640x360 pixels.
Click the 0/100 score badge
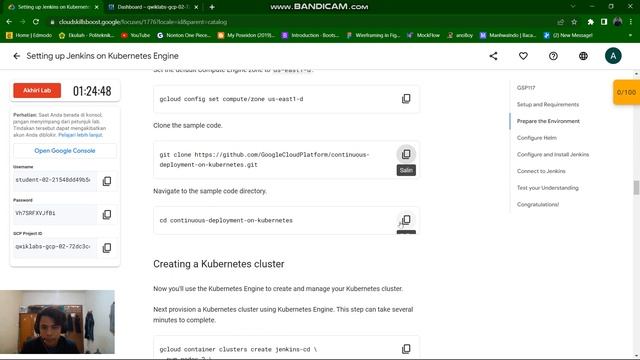627,92
